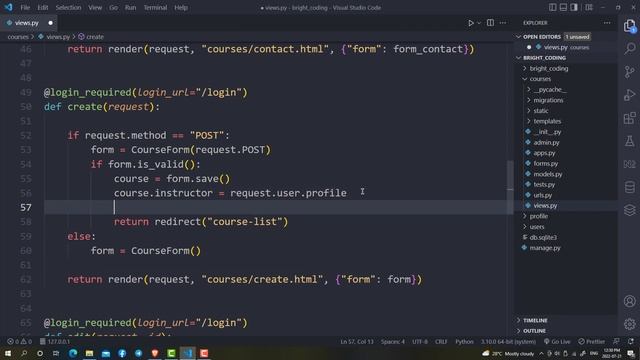The width and height of the screenshot is (640, 360).
Task: Open the View menu
Action: [x=95, y=7]
